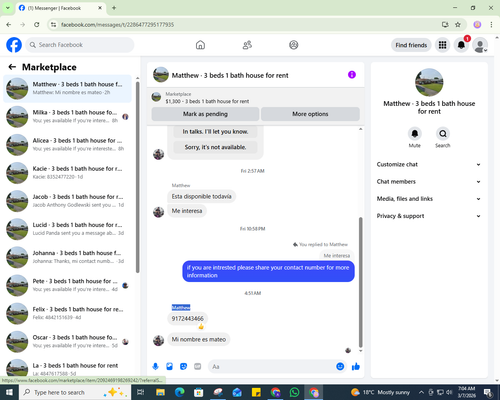Viewport: 500px width, 400px height.
Task: Open WhatsApp from the taskbar
Action: [x=294, y=392]
